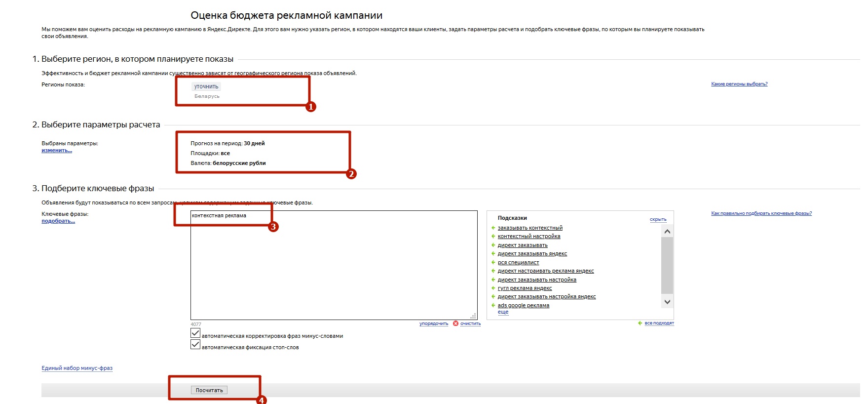Select suggestion 'гугл реклама яндекс'
The image size is (868, 404).
pos(525,288)
